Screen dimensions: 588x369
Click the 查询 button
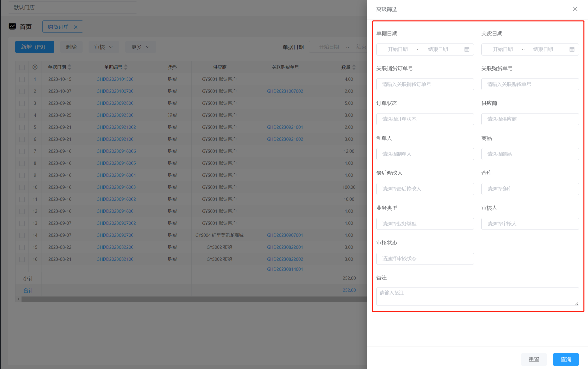(x=565, y=359)
